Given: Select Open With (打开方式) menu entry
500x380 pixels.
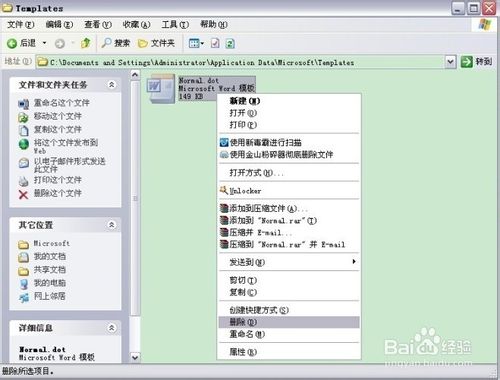Looking at the screenshot, I should tap(289, 173).
